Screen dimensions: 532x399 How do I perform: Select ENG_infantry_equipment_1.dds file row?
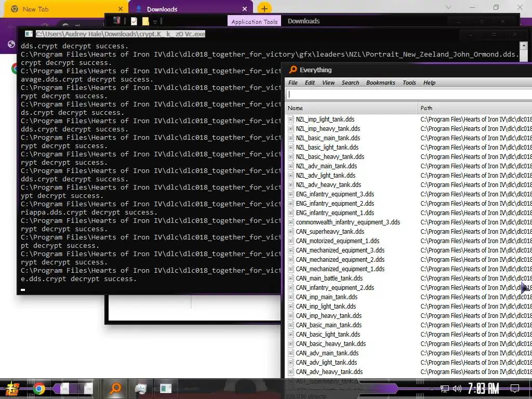pos(408,212)
